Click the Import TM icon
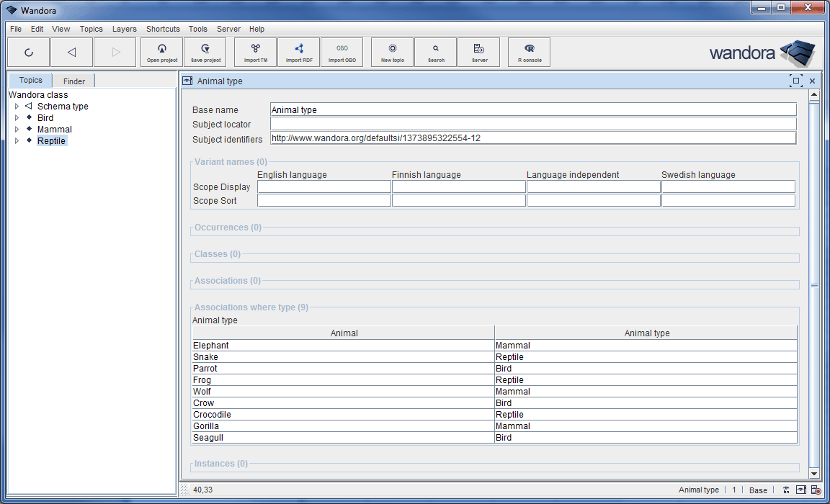 click(x=256, y=52)
